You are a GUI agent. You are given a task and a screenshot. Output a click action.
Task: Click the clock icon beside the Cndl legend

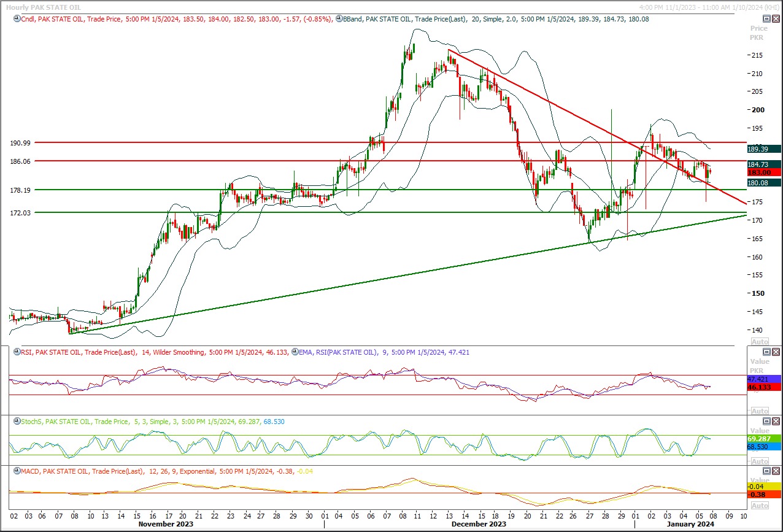click(15, 19)
